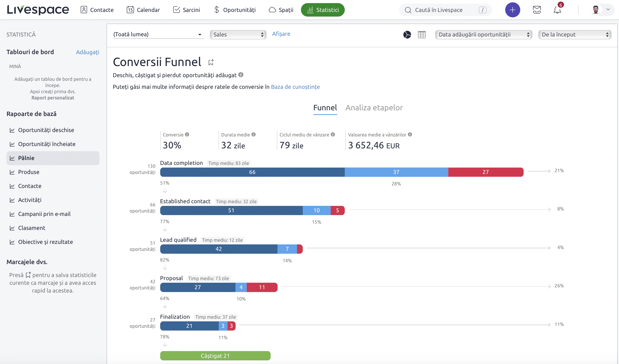Open the Activități report
619x364 pixels.
(53, 200)
